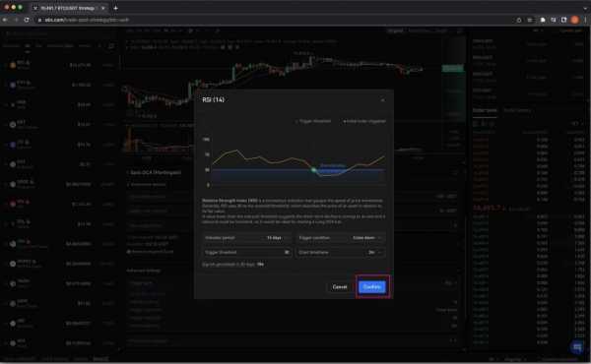This screenshot has height=364, width=591.
Task: Click the Confirm button
Action: click(x=372, y=287)
